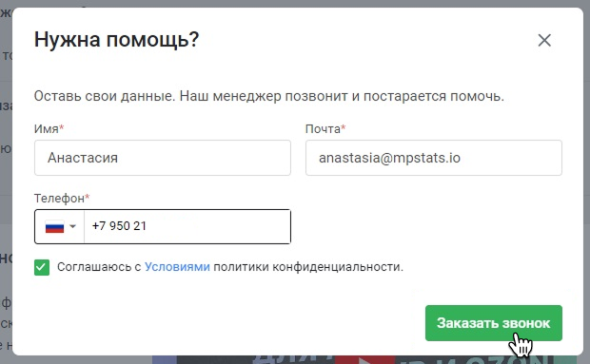Click the Телефон field label
Screen dimensions: 590x364
click(x=59, y=198)
